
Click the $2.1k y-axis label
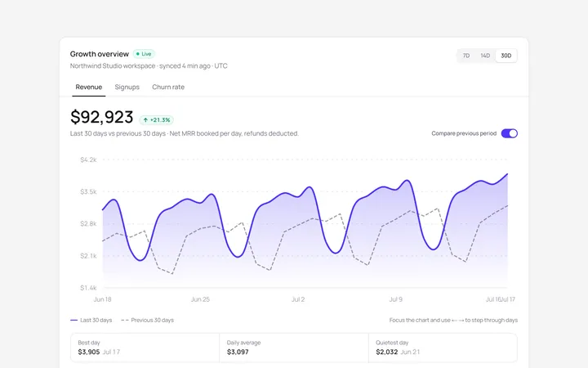(x=88, y=256)
